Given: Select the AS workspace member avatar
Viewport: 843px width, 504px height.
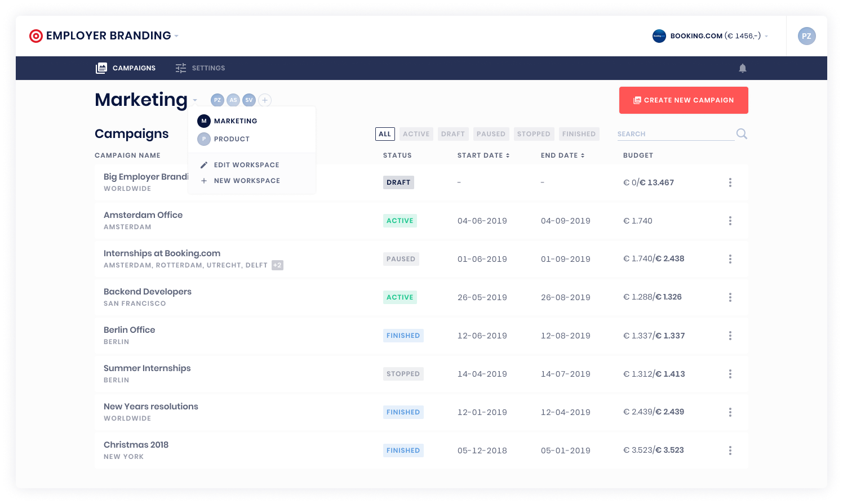Looking at the screenshot, I should coord(233,100).
